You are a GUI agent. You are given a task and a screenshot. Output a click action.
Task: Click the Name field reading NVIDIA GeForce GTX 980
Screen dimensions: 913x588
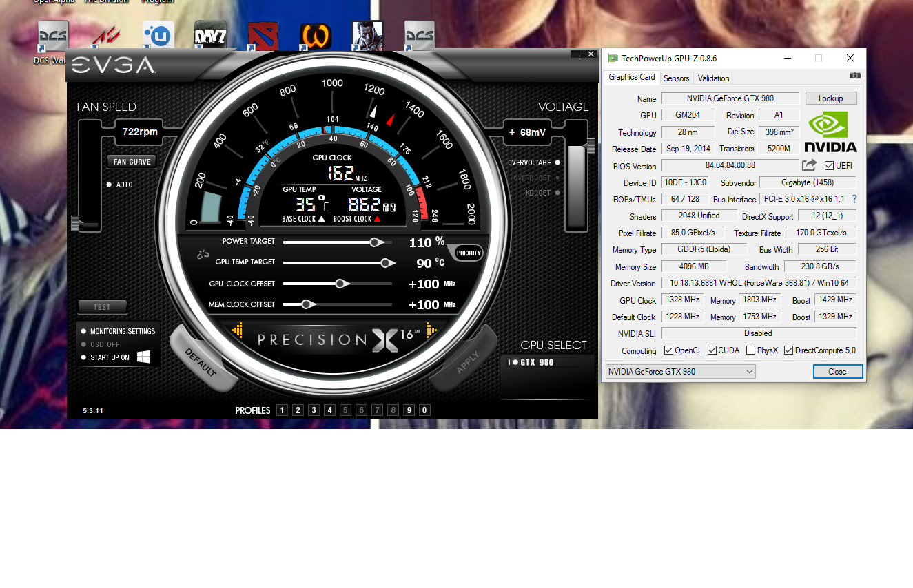click(730, 98)
